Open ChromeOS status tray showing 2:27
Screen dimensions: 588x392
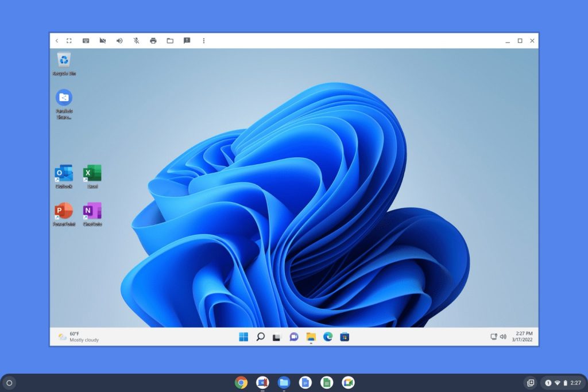(x=563, y=383)
